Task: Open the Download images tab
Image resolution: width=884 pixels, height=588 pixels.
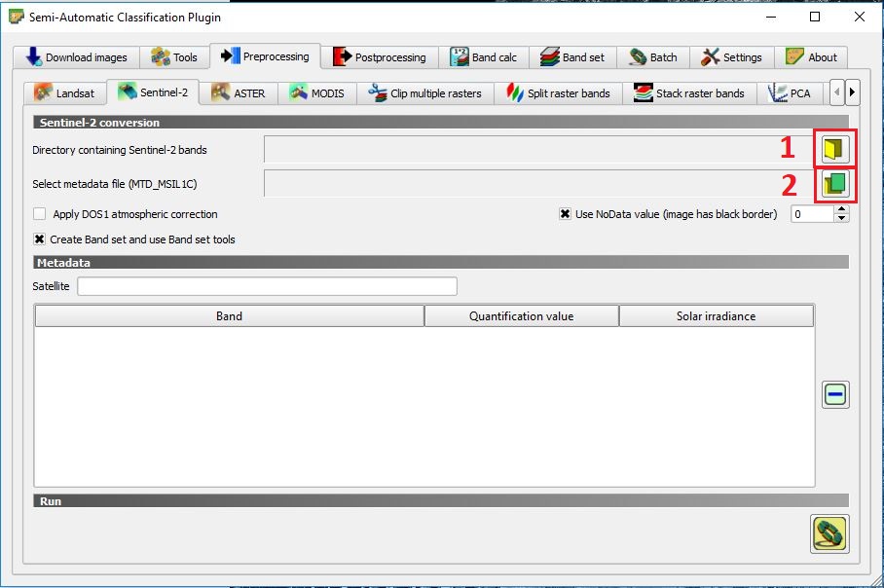Action: [x=77, y=57]
